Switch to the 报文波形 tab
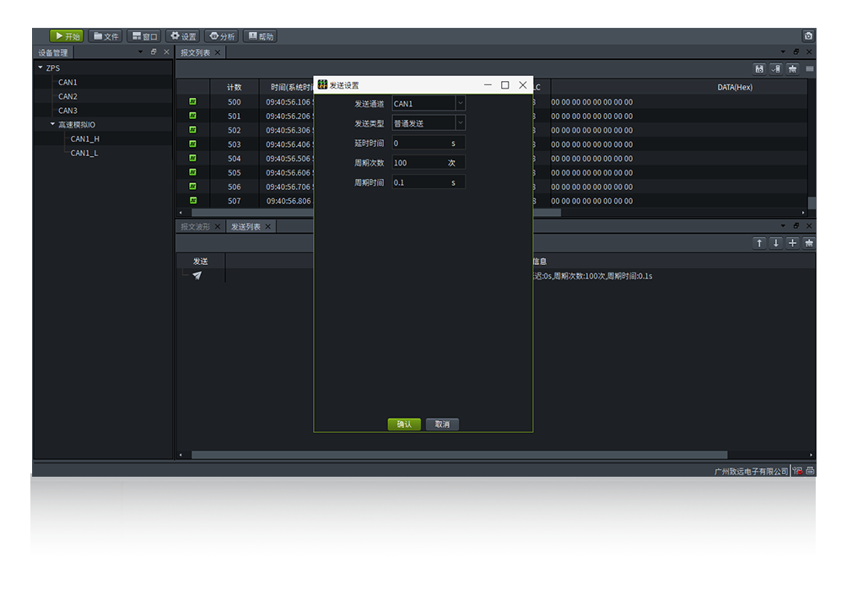852x616 pixels. 195,227
